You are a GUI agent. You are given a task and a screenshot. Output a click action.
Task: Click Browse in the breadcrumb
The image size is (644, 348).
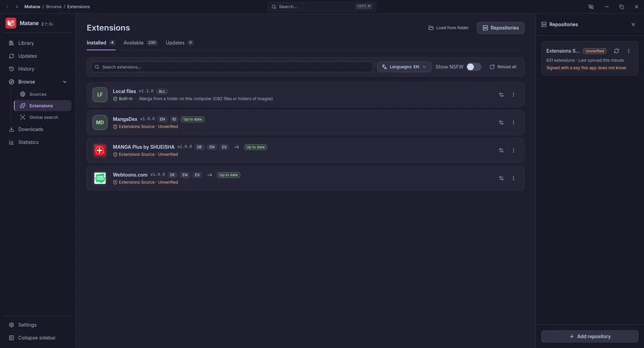54,7
